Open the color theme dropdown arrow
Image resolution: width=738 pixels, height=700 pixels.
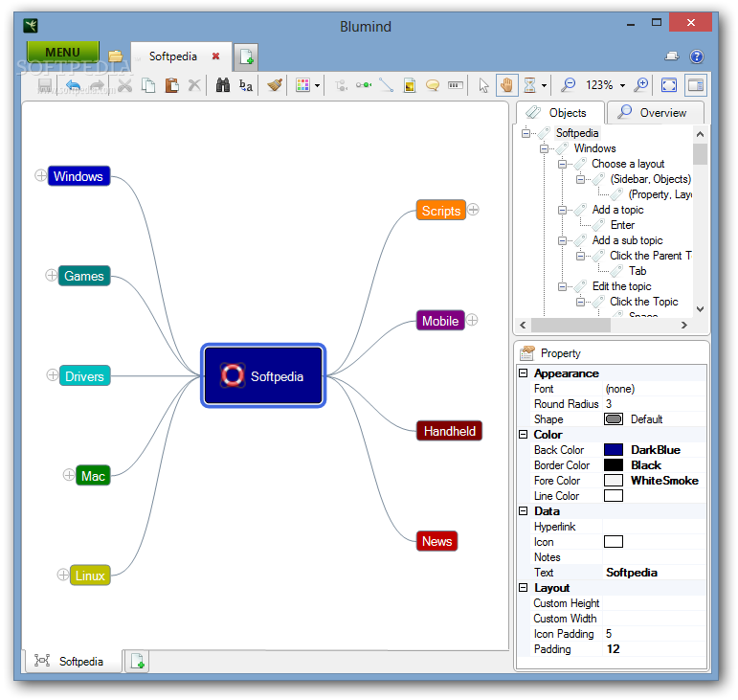(x=317, y=85)
